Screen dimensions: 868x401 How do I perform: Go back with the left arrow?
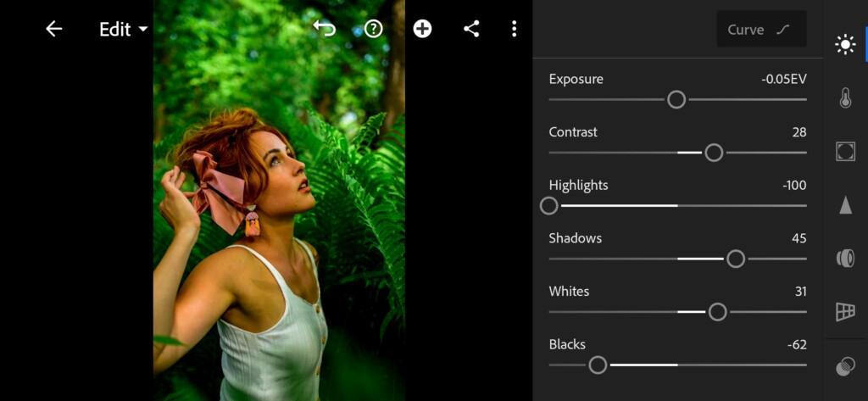pyautogui.click(x=53, y=29)
